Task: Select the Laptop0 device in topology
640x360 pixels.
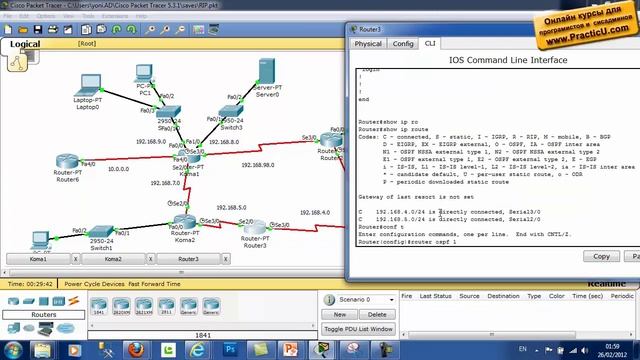Action: 90,85
